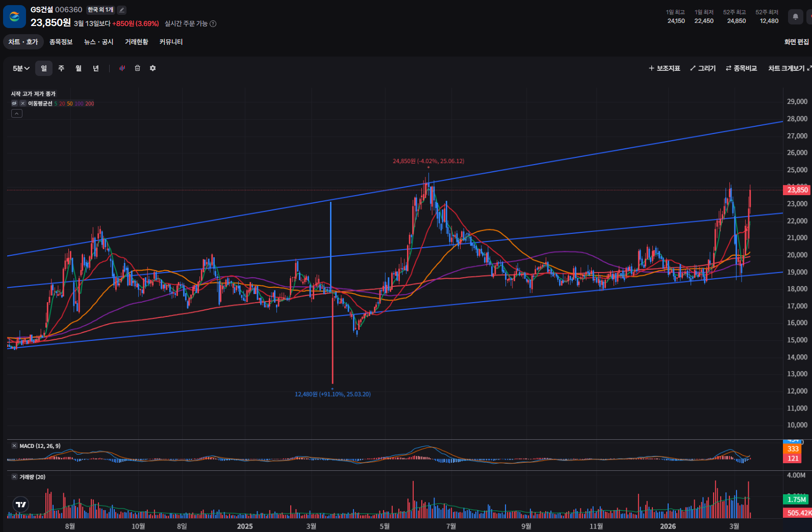Click the MACD (12, 26, 9) label
Image resolution: width=812 pixels, height=532 pixels.
(x=40, y=446)
